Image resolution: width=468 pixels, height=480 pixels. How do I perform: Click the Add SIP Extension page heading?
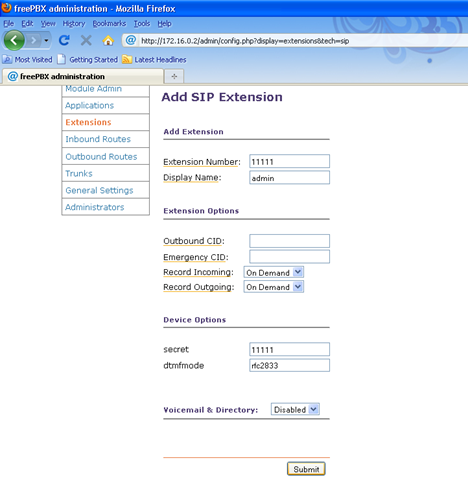point(222,97)
